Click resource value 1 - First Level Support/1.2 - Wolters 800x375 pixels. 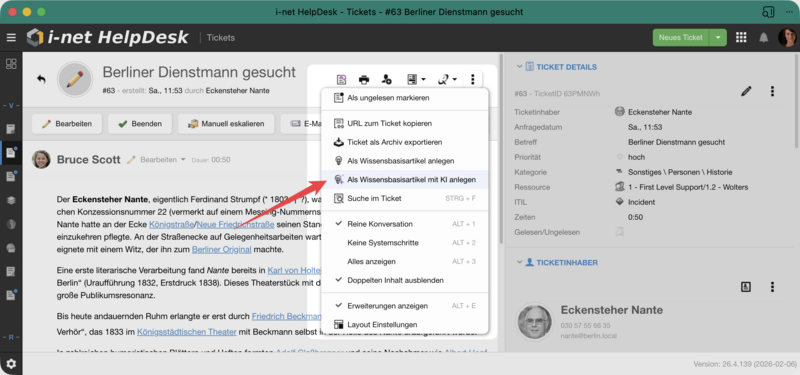688,187
